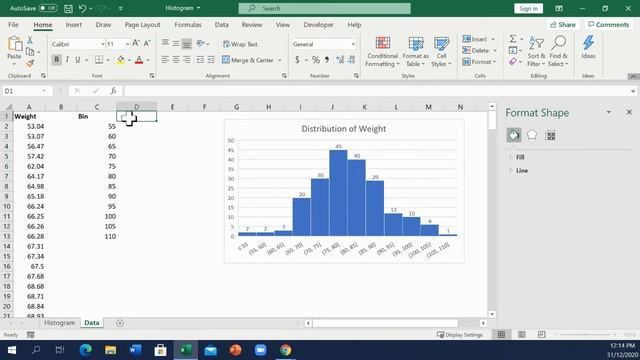
Task: Click the search box in title bar
Action: (324, 8)
